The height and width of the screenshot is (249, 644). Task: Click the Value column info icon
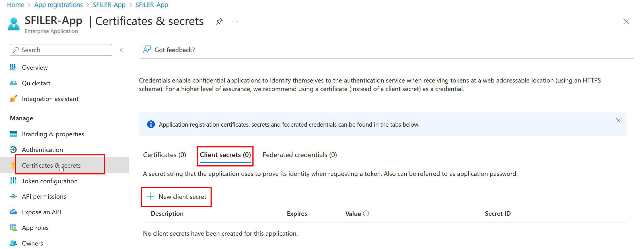pyautogui.click(x=366, y=213)
